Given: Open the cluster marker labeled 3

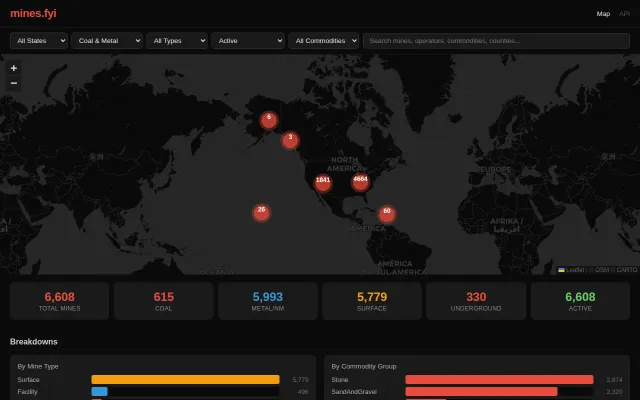Looking at the screenshot, I should (290, 140).
